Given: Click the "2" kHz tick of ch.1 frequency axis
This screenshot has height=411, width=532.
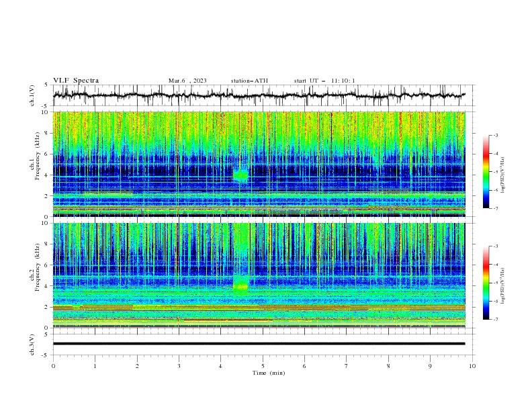Looking at the screenshot, I should pos(47,196).
